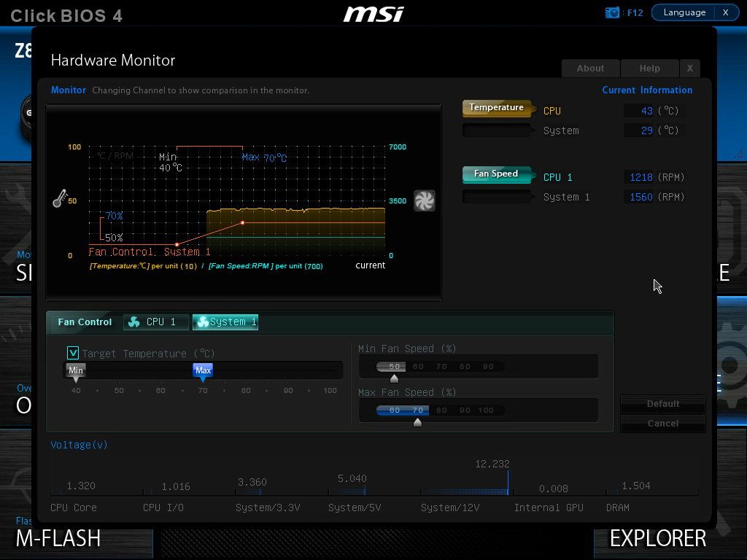
Task: Toggle the Target Temperature checkbox
Action: (73, 353)
